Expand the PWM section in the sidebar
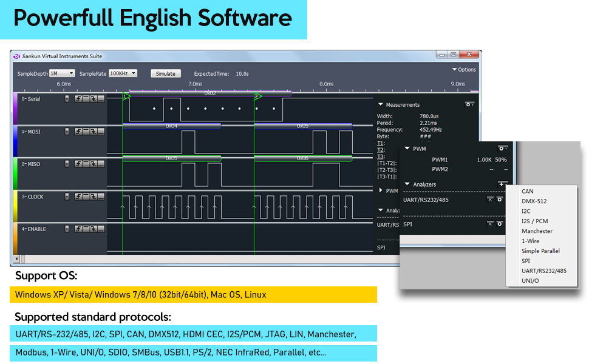Screen dimensions: 589x364 381,190
